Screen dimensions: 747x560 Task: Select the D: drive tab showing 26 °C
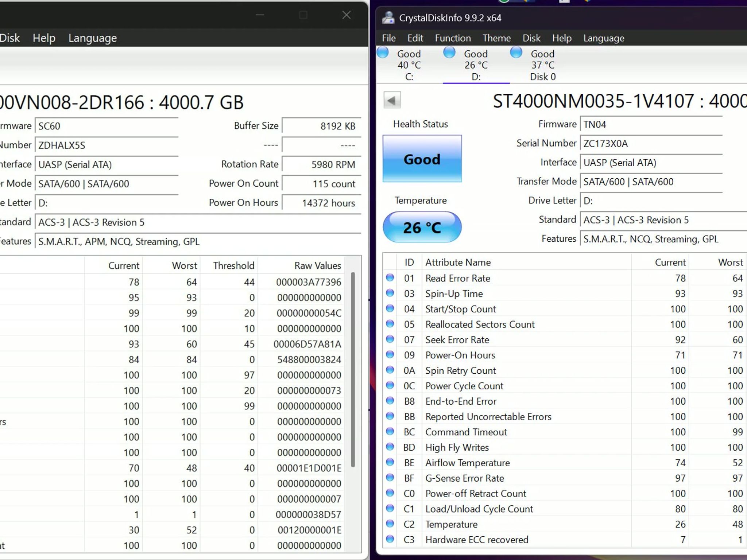[x=476, y=65]
